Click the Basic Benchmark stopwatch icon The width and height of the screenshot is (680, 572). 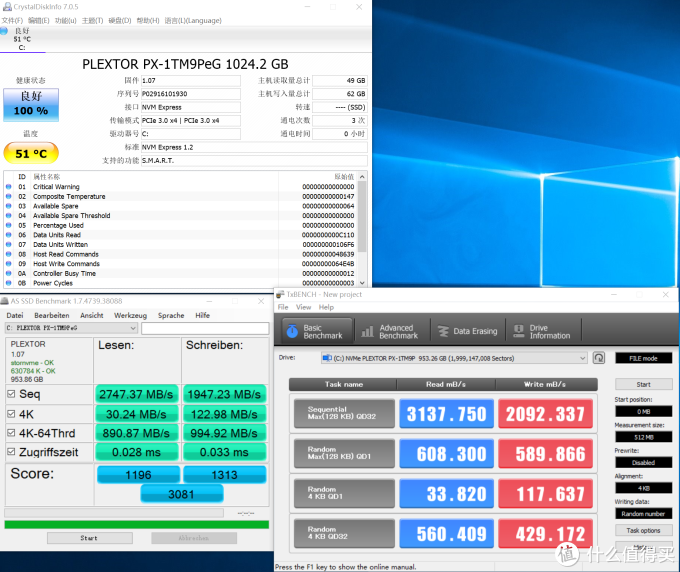point(292,332)
